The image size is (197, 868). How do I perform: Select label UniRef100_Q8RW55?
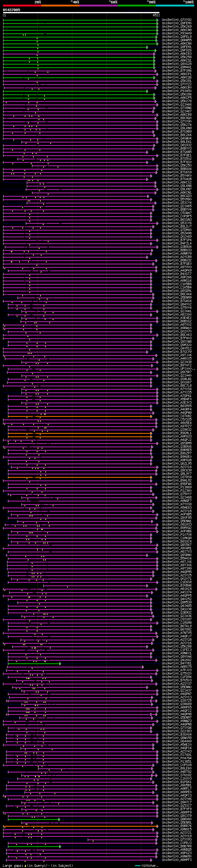point(177,40)
